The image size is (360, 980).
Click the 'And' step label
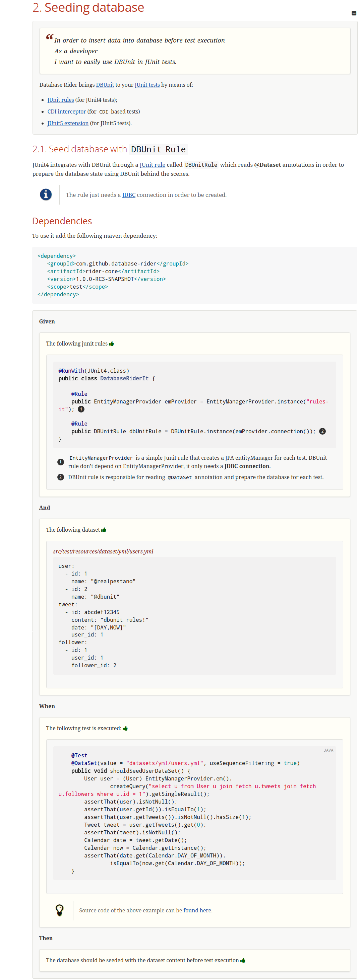click(45, 508)
